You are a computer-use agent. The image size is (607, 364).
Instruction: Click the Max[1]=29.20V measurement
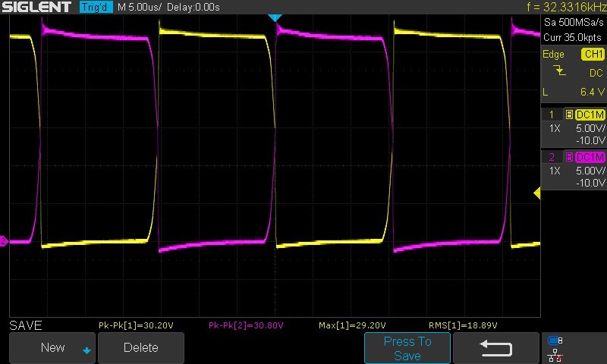click(x=352, y=325)
